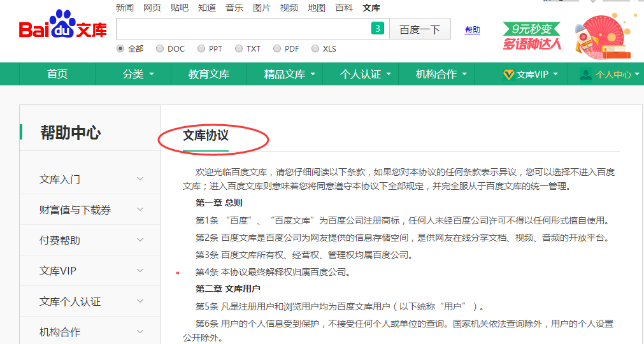Select the PPT file type radio button
The height and width of the screenshot is (344, 644).
[x=201, y=48]
